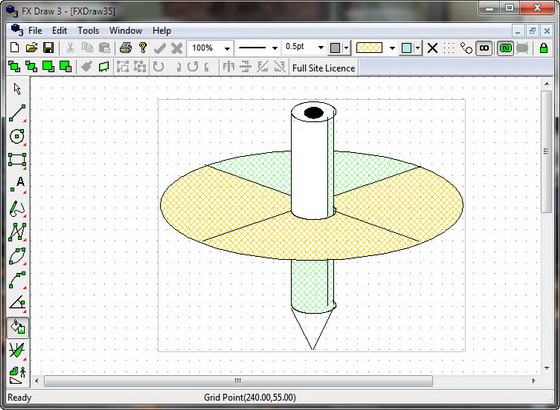Select the line drawing tool
The width and height of the screenshot is (560, 410).
tap(18, 113)
